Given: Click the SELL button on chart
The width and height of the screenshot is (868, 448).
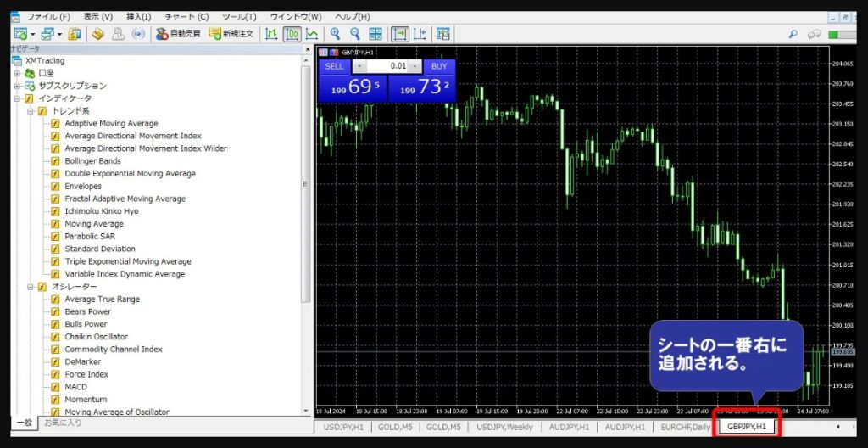Looking at the screenshot, I should [x=334, y=66].
